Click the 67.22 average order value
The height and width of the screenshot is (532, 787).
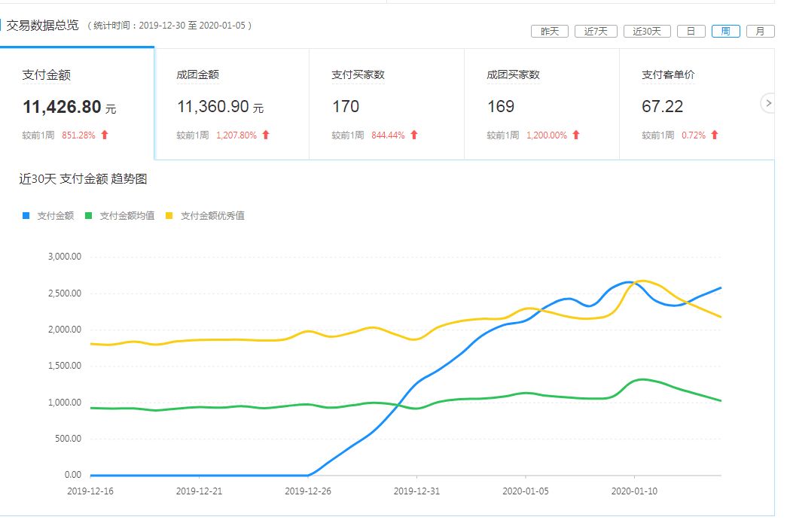662,106
